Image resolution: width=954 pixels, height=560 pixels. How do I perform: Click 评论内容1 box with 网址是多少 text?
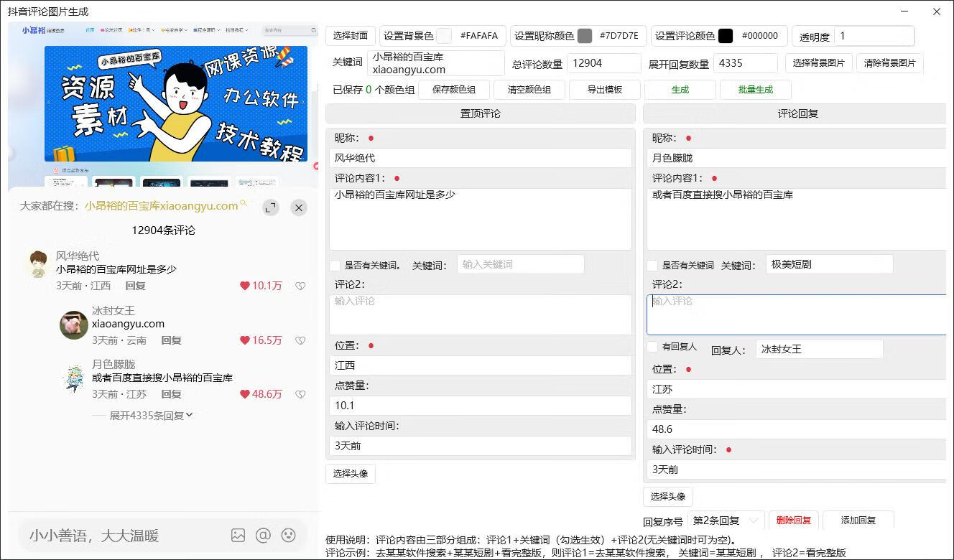pyautogui.click(x=481, y=219)
